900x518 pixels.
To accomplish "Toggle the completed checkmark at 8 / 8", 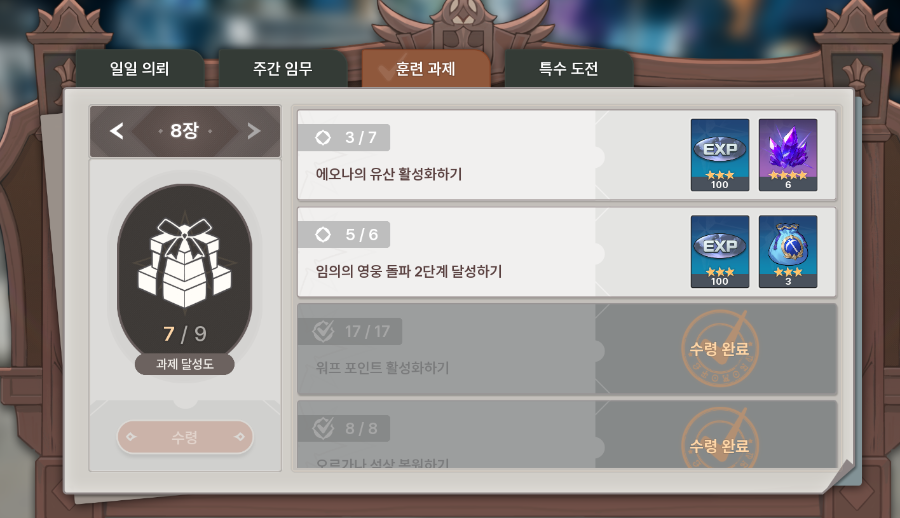I will pos(323,428).
